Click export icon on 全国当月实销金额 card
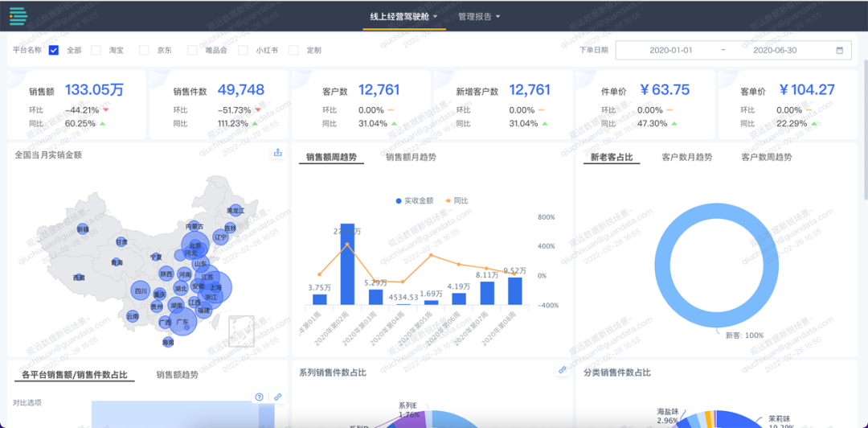Image resolution: width=868 pixels, height=428 pixels. [278, 153]
